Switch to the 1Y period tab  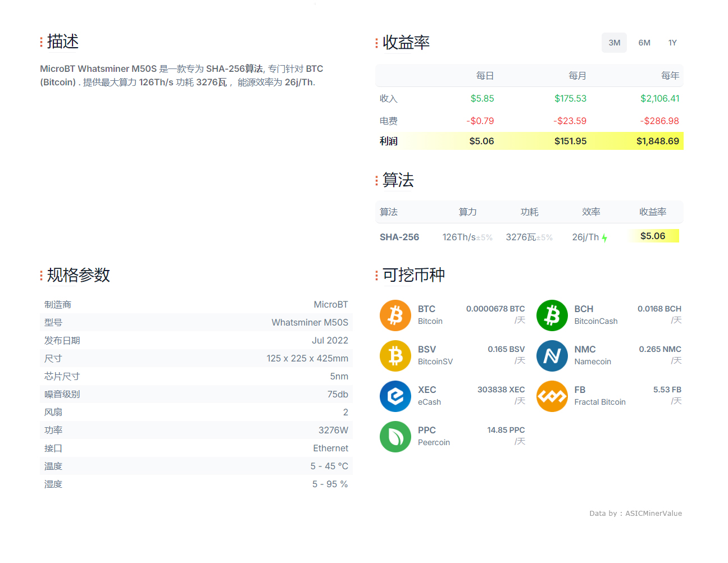pos(672,43)
